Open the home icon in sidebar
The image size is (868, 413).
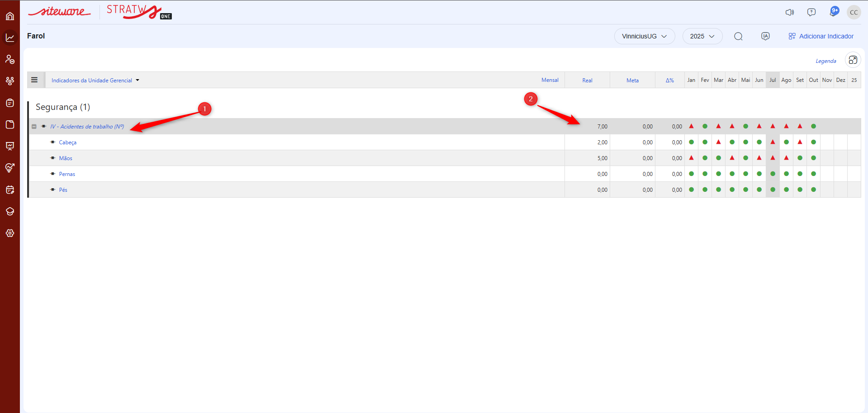click(10, 16)
